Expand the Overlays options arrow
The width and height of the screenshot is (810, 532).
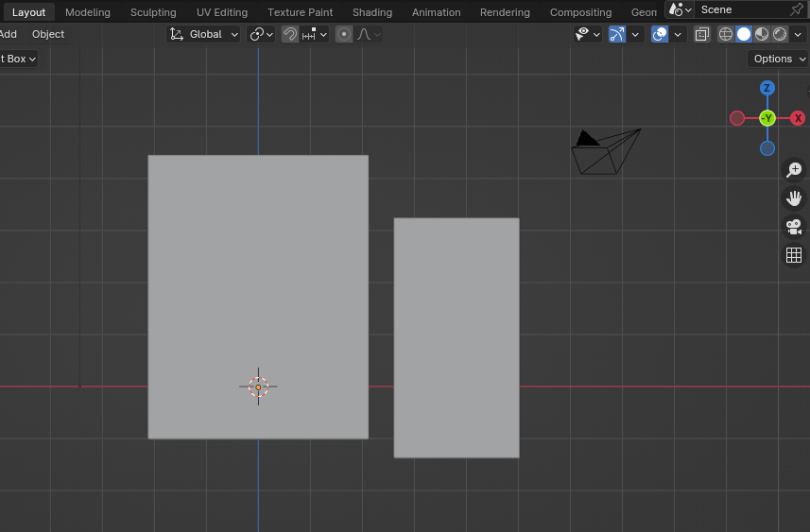pos(678,34)
